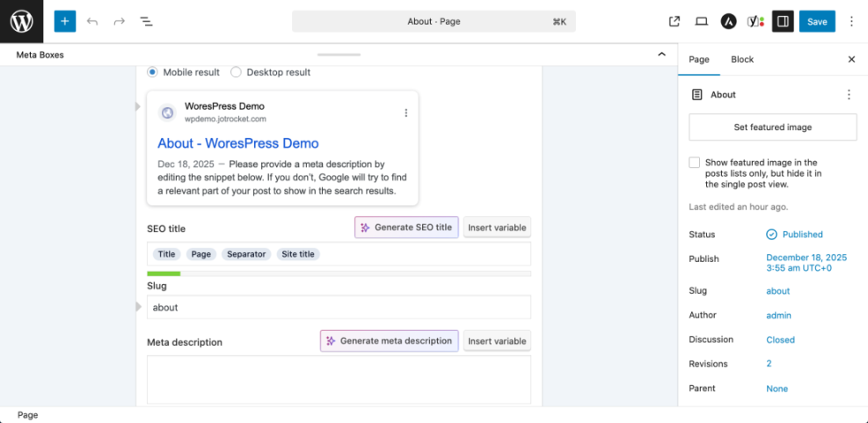Image resolution: width=868 pixels, height=423 pixels.
Task: Click the SEO title green progress bar
Action: click(x=164, y=273)
